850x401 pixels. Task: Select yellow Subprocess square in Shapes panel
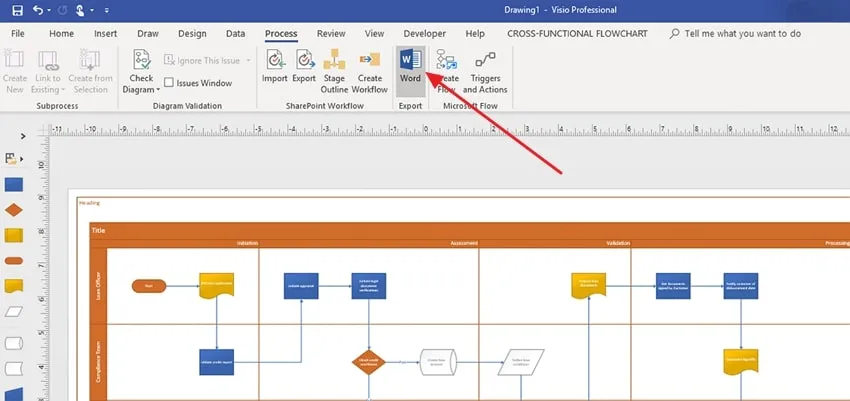coord(14,235)
